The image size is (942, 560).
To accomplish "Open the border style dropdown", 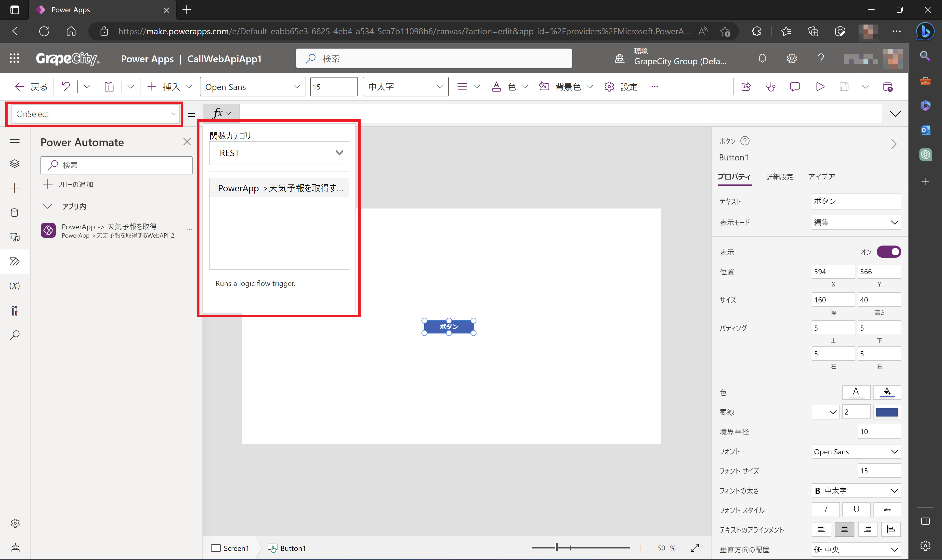I will pyautogui.click(x=825, y=412).
